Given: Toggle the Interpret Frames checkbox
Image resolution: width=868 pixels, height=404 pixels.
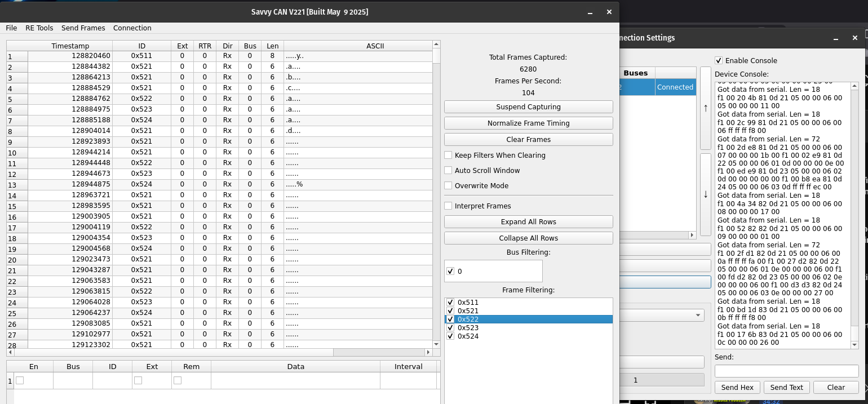Looking at the screenshot, I should pyautogui.click(x=448, y=206).
